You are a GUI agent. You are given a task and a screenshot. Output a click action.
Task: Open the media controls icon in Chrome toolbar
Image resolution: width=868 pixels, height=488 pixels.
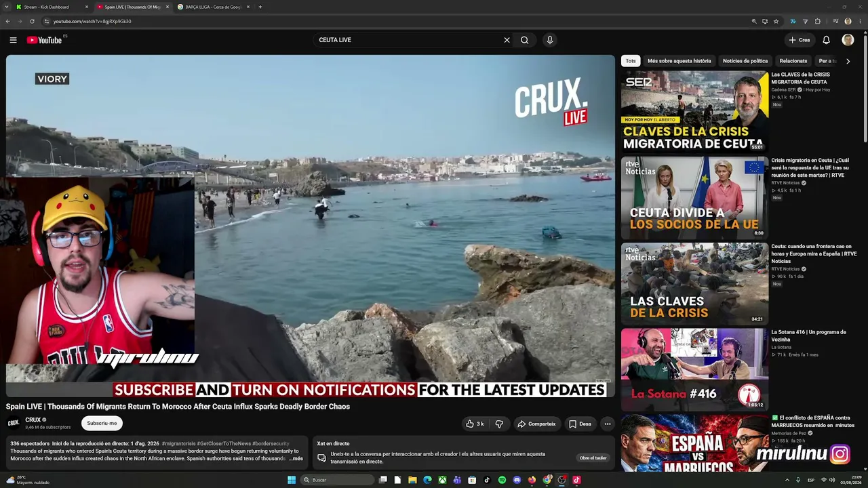coord(835,21)
